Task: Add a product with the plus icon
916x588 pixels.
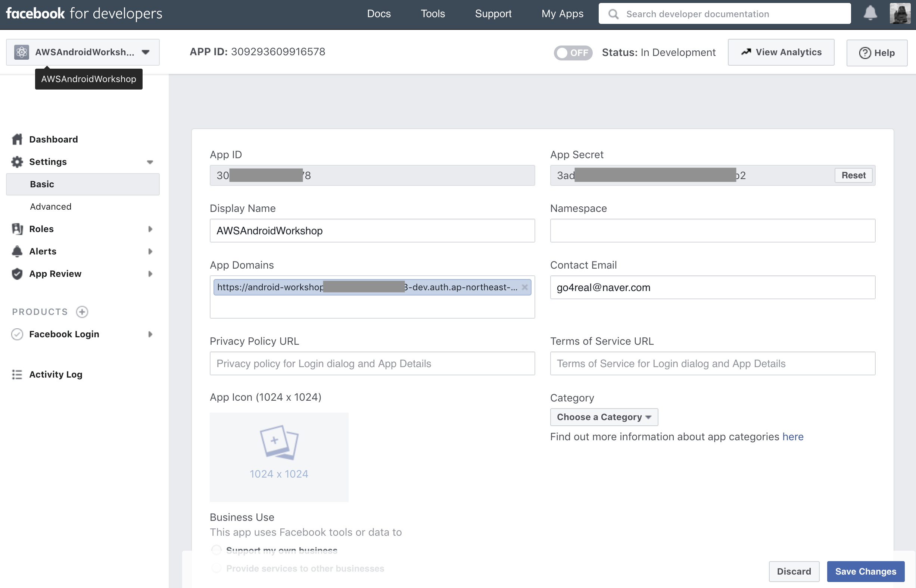Action: click(82, 312)
